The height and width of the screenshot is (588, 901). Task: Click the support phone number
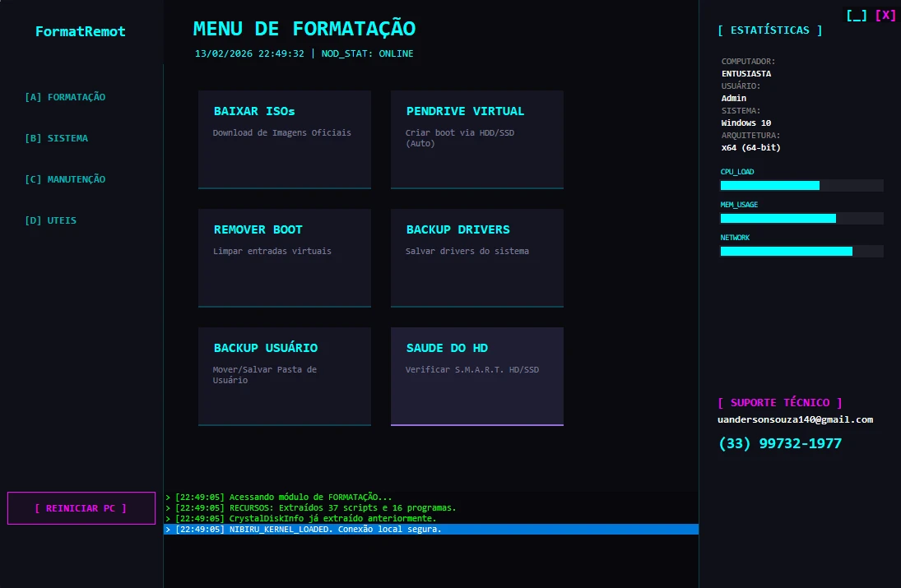(780, 443)
